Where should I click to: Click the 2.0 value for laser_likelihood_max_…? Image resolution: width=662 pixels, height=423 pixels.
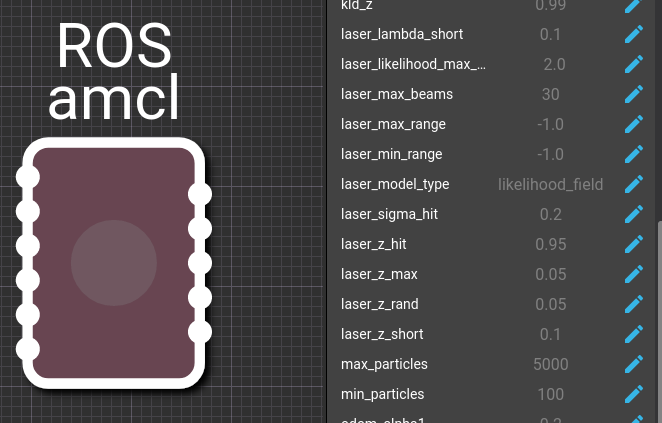tap(554, 64)
